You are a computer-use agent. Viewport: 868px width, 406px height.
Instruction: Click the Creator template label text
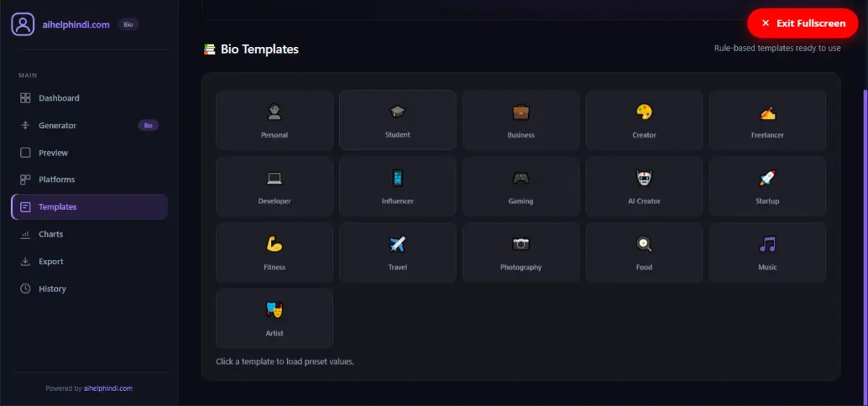click(x=644, y=135)
